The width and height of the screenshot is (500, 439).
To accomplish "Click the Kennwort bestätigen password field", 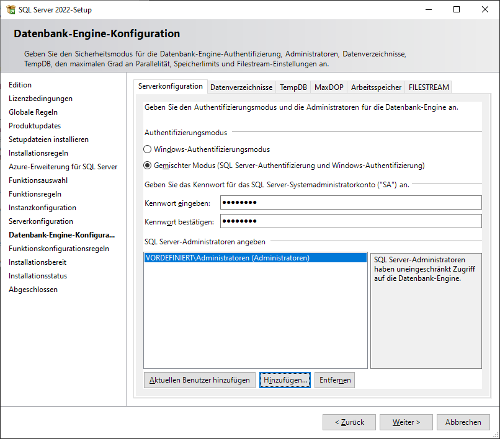I will pos(351,221).
